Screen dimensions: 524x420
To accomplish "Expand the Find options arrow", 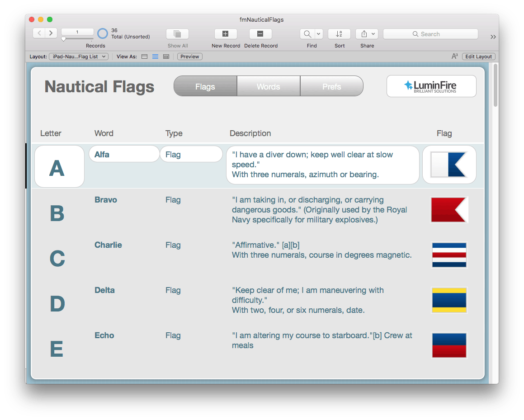I will tap(319, 34).
